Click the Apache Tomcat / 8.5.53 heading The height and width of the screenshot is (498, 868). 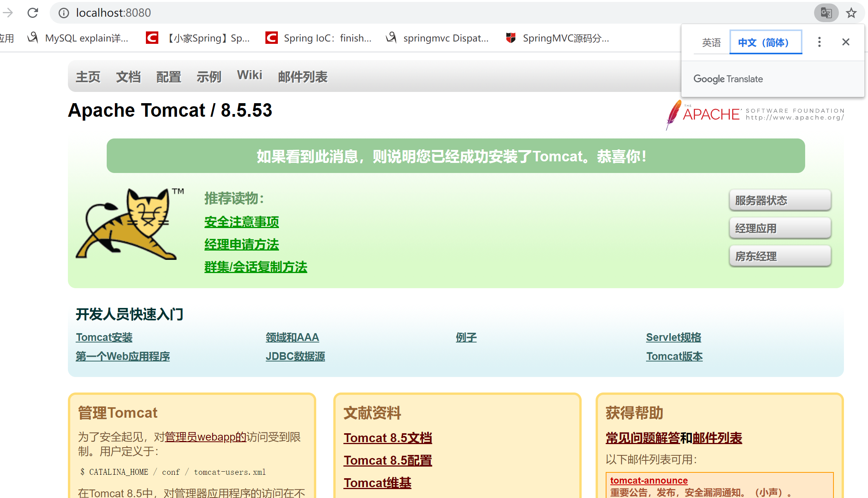coord(170,110)
